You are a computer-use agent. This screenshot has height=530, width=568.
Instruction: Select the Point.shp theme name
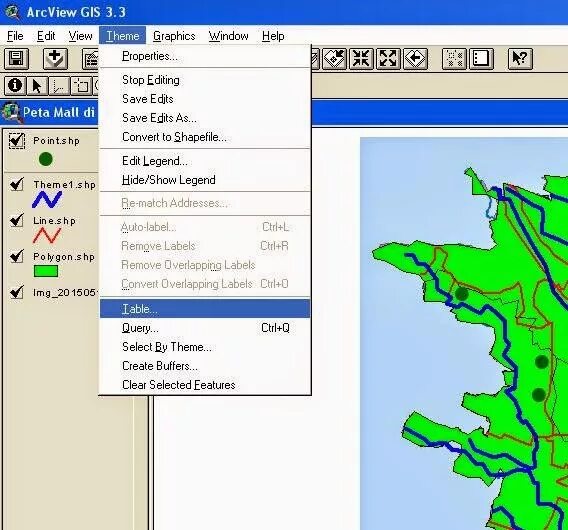click(57, 141)
